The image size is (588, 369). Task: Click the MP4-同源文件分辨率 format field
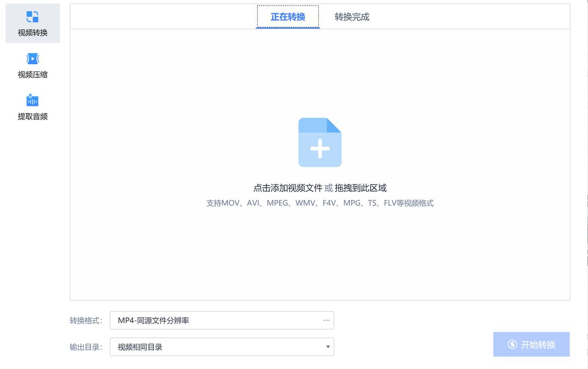[222, 320]
